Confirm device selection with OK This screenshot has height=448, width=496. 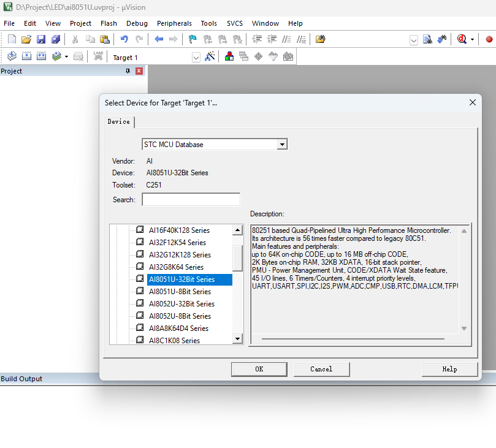click(x=259, y=370)
